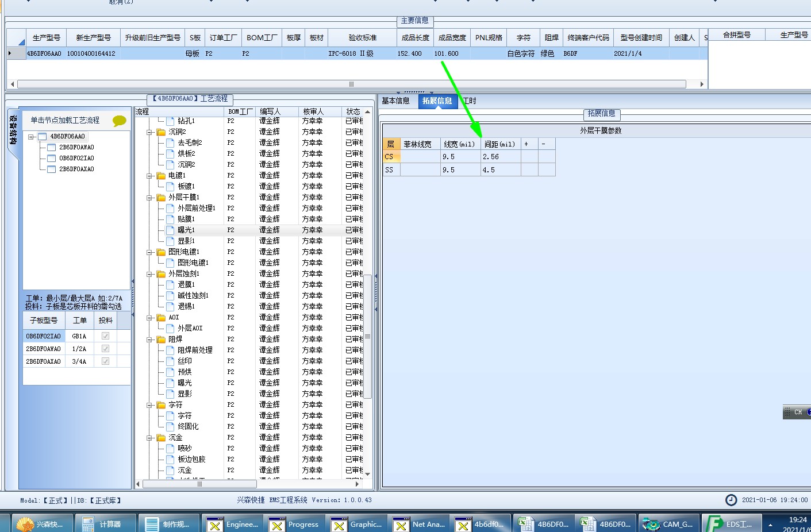
Task: Click the top grid horizontal scrollbar
Action: point(351,84)
